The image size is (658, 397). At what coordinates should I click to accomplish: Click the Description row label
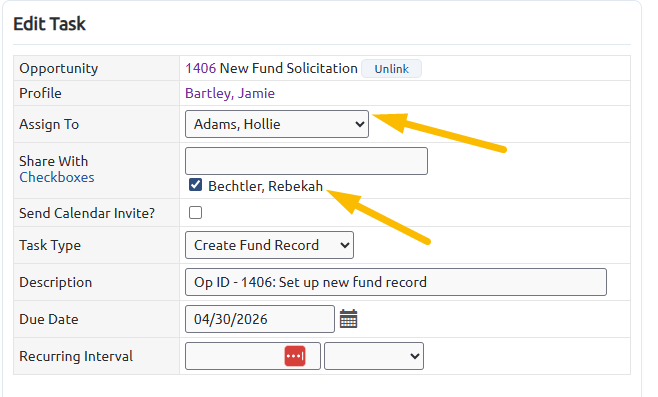pyautogui.click(x=55, y=282)
